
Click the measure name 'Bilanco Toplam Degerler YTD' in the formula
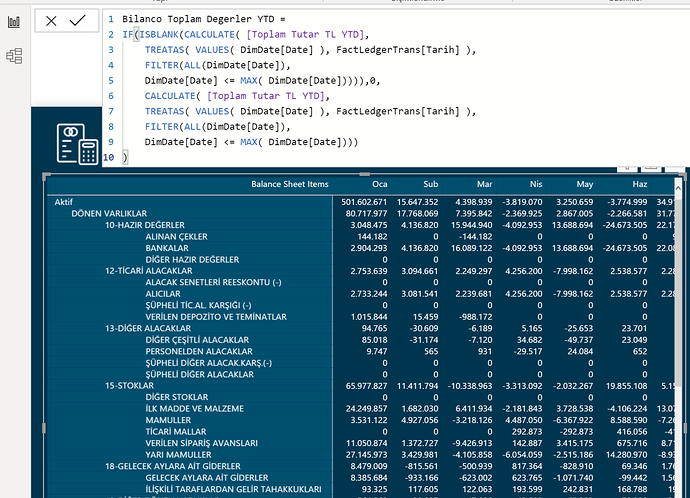tap(198, 19)
